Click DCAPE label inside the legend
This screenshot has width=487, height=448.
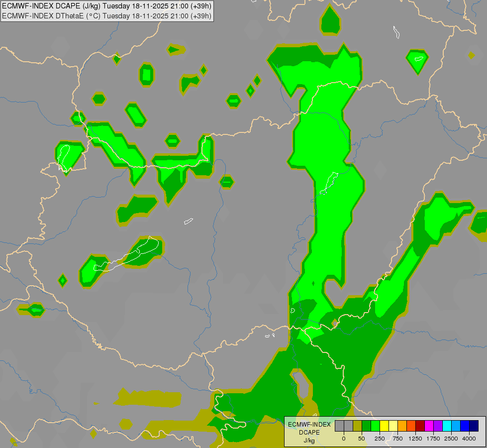309,433
